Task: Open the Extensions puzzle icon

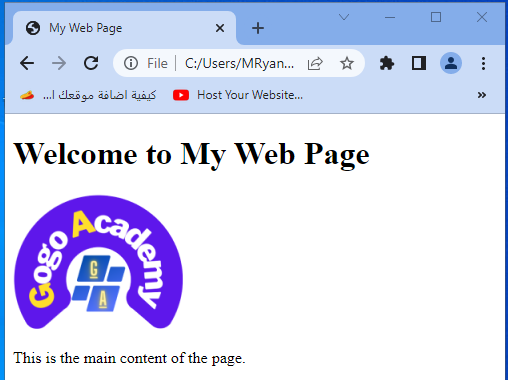Action: point(387,63)
